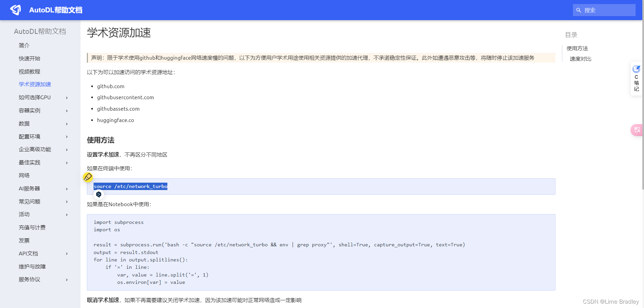Click the output = result.stdout code line
This screenshot has width=644, height=308.
coord(126,252)
